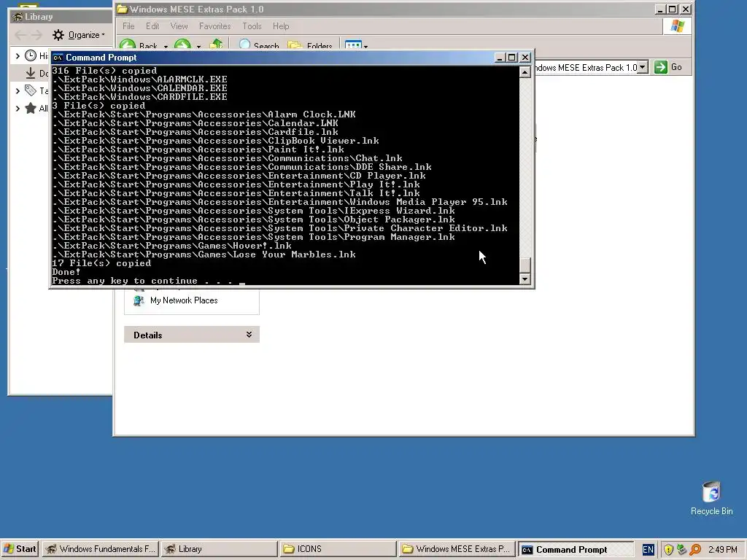
Task: Click the EN language indicator
Action: coord(648,550)
